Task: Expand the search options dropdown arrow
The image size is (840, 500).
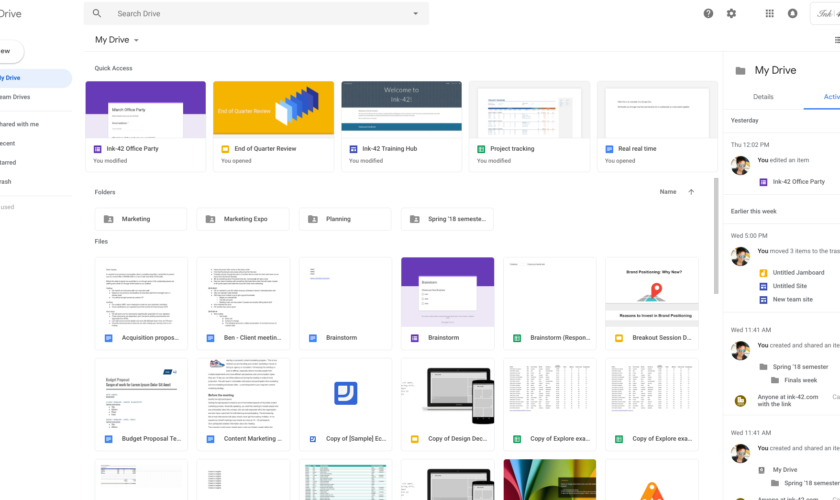Action: [x=415, y=14]
